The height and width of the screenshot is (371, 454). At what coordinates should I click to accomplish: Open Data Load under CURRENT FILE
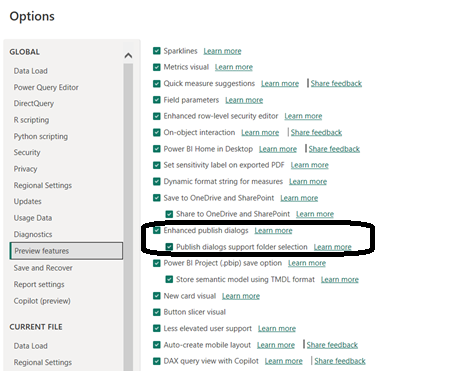coord(31,346)
